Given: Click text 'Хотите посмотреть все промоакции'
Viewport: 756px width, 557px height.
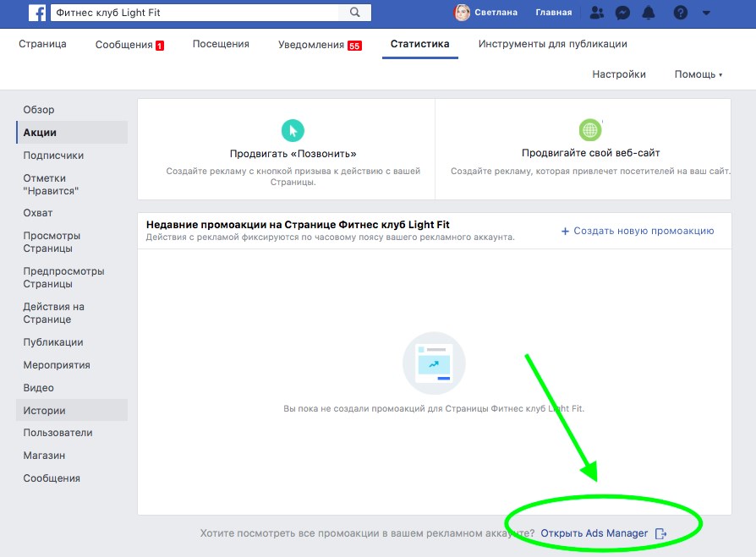Looking at the screenshot, I should (x=367, y=533).
